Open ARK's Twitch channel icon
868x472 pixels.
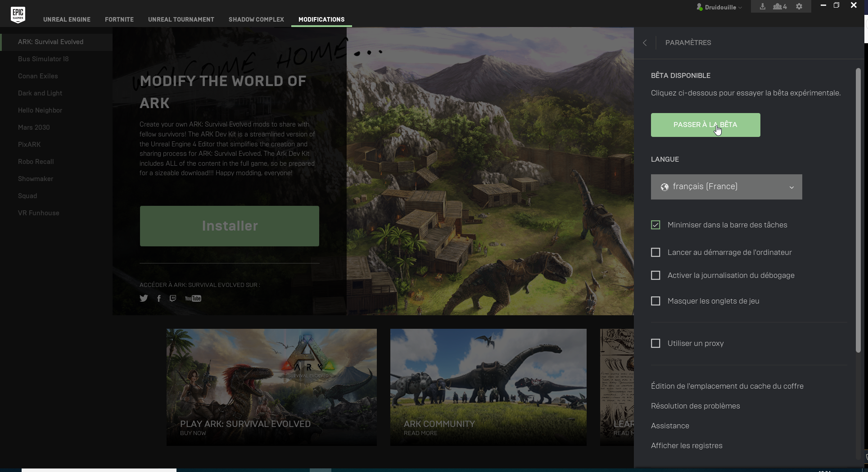click(173, 298)
